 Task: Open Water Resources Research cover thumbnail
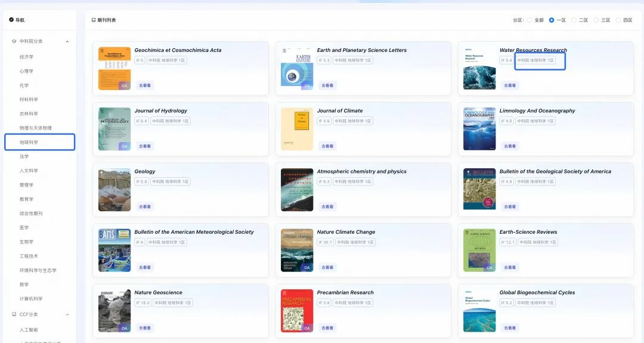479,68
